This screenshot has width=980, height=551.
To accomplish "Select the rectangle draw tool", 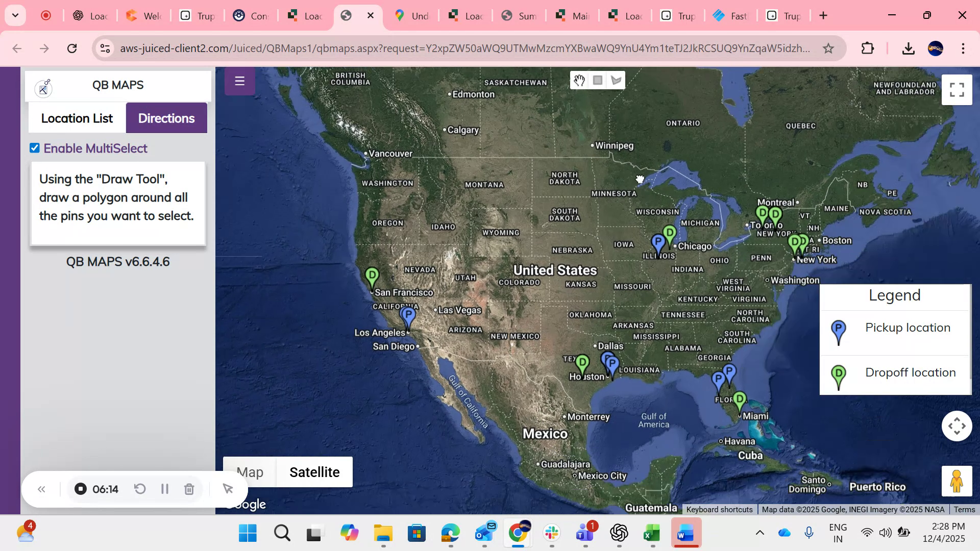I will pyautogui.click(x=598, y=80).
